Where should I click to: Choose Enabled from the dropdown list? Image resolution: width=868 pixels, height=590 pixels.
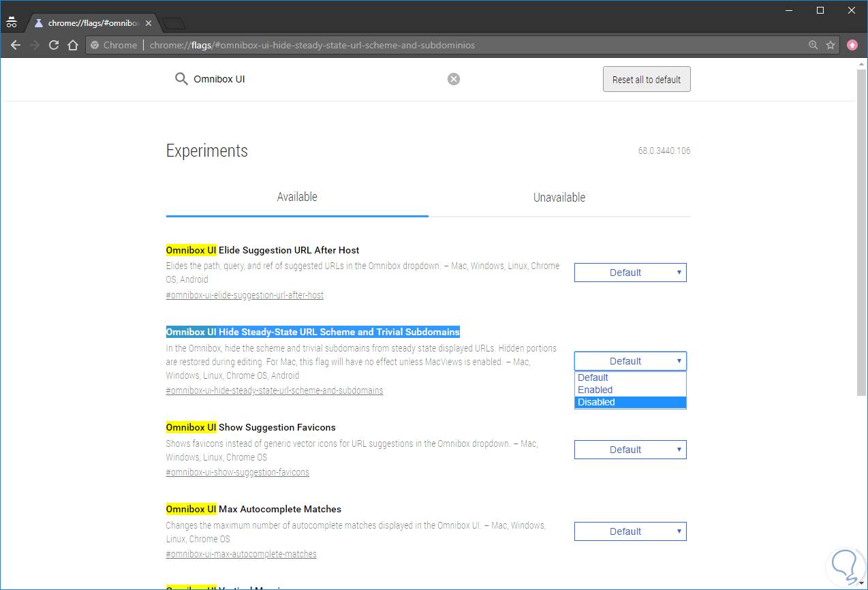(630, 390)
